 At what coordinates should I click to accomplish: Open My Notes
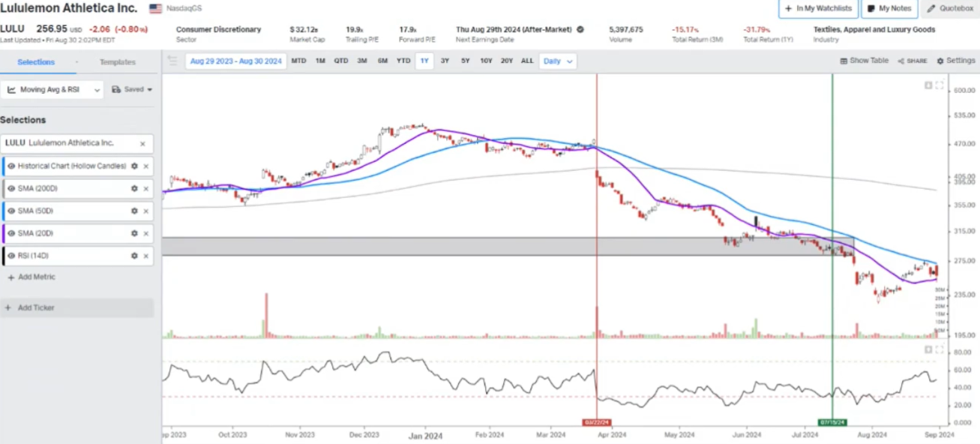(889, 8)
